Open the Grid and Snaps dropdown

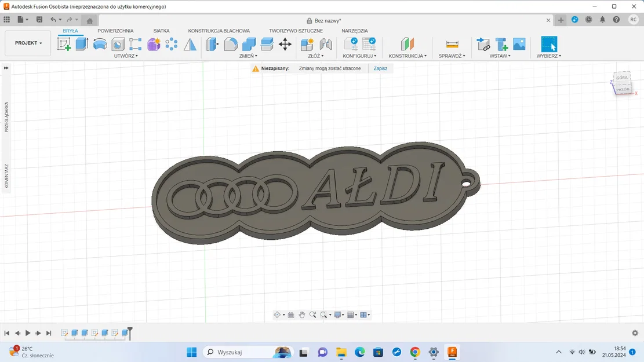pos(352,315)
